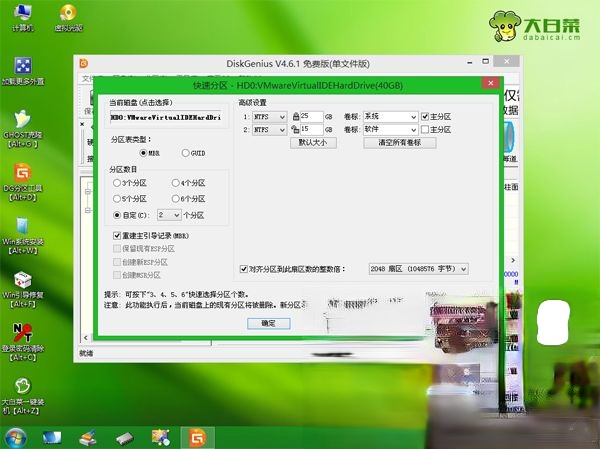Launch GHOST克隆 desktop shortcut
This screenshot has height=449, width=600.
click(23, 129)
